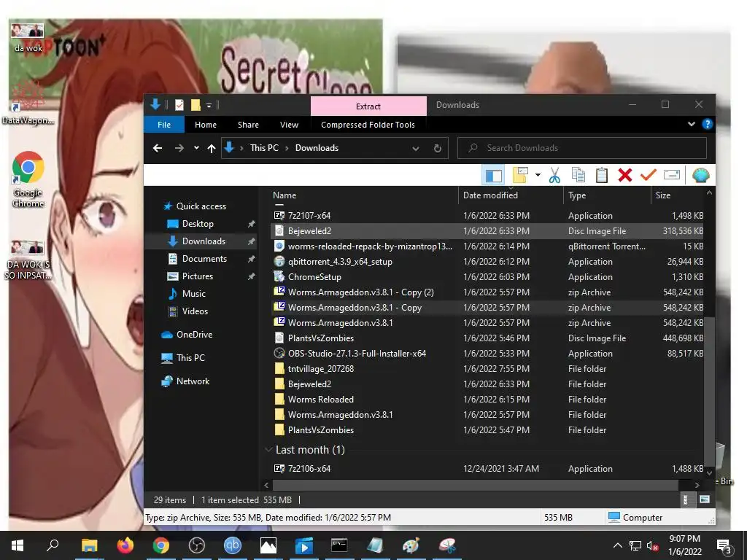Open the View ribbon tab

289,125
